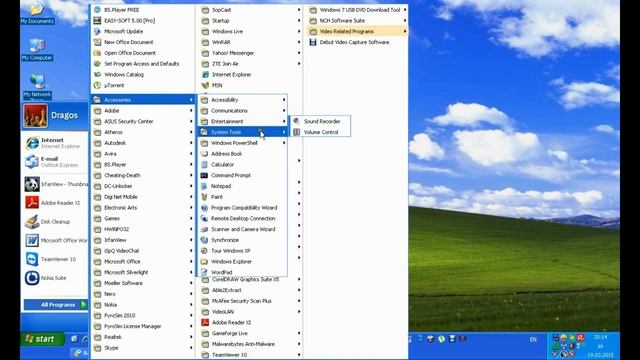The width and height of the screenshot is (640, 360).
Task: Select the Cheating-Death folder entry
Action: tap(143, 175)
